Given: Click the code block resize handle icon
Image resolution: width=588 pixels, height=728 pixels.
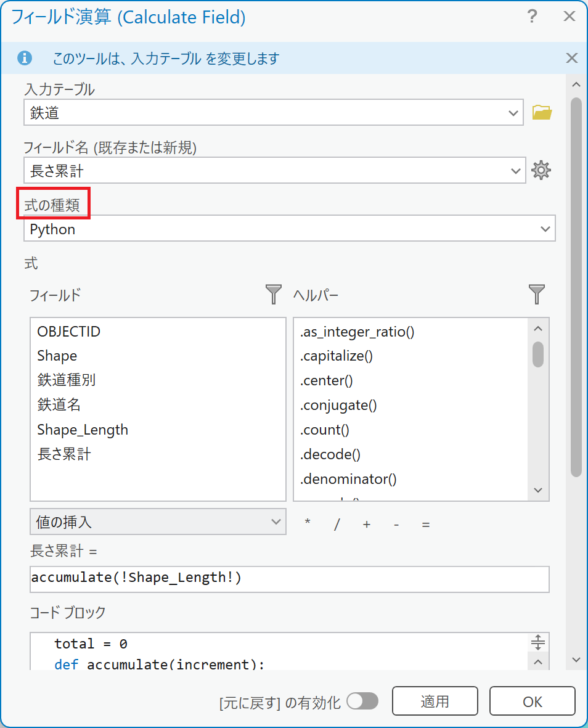Looking at the screenshot, I should coord(537,642).
